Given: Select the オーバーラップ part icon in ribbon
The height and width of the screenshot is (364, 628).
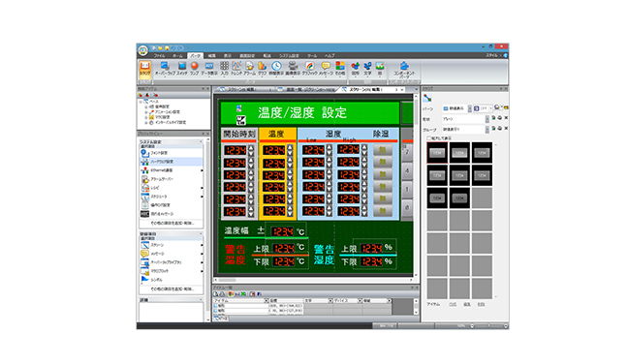Looking at the screenshot, I should pos(165,69).
